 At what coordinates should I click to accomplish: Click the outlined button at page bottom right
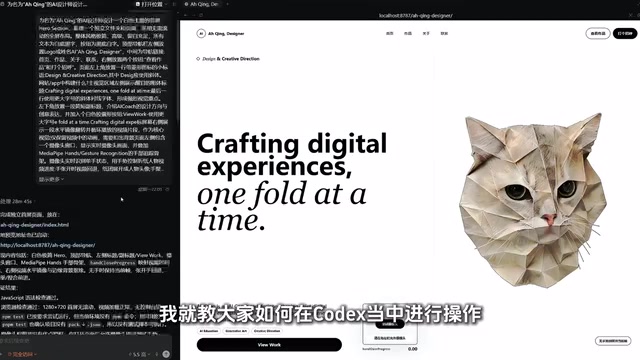point(613,341)
